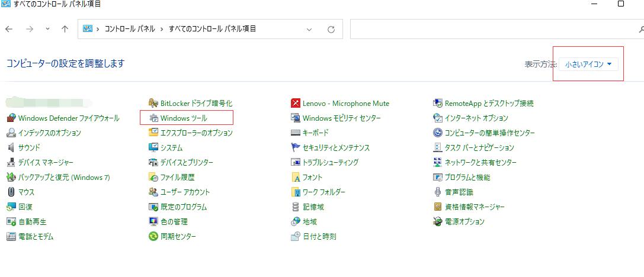Image resolution: width=644 pixels, height=277 pixels.
Task: Open the Windows Defender ファイアウォール icon
Action: [x=11, y=118]
